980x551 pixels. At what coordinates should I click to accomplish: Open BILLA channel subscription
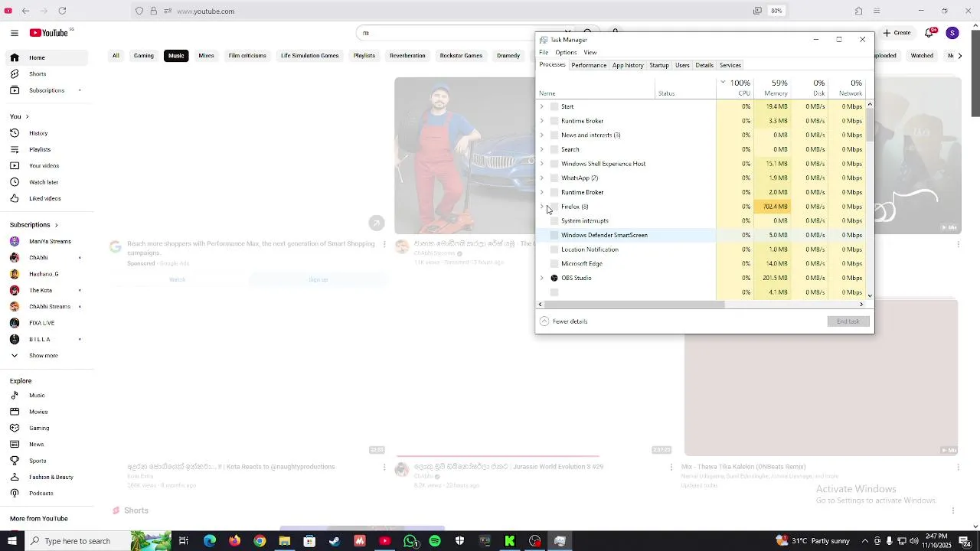pos(46,339)
